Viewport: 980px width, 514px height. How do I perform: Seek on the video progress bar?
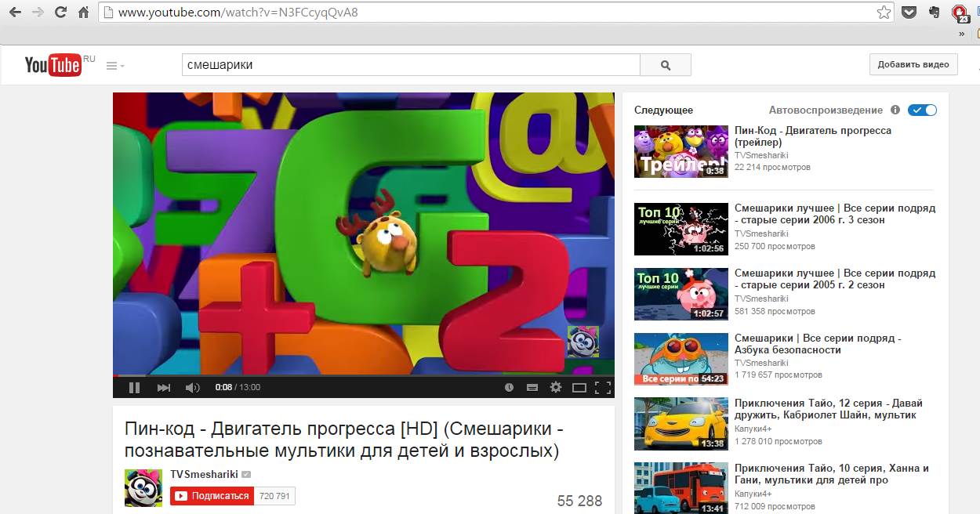tap(363, 376)
